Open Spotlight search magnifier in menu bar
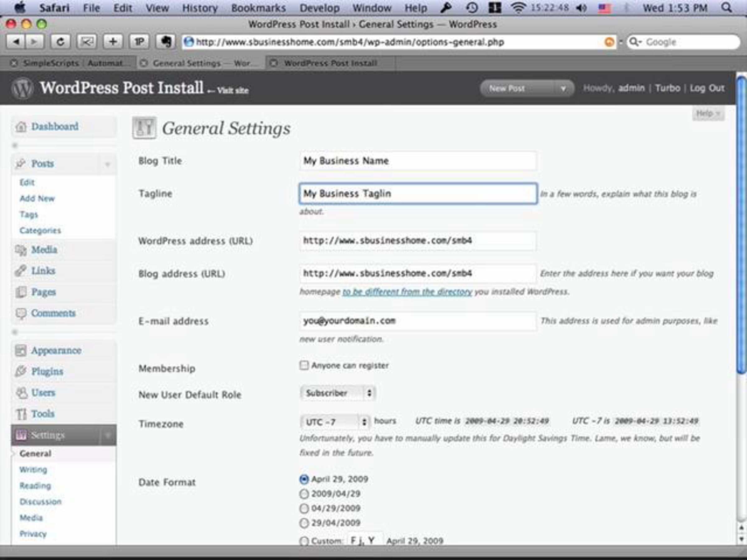Viewport: 747px width, 560px height. 726,7
